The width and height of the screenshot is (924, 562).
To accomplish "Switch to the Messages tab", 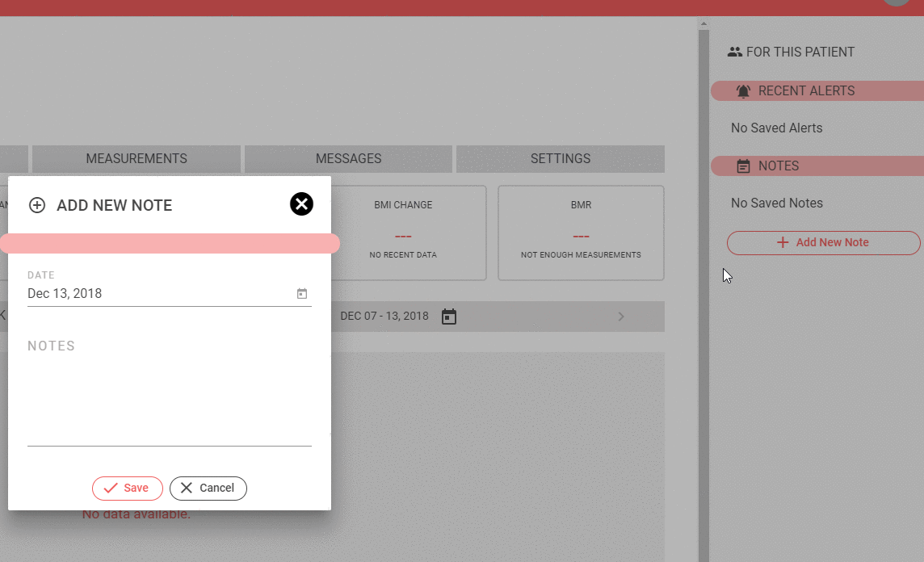I will click(x=348, y=158).
